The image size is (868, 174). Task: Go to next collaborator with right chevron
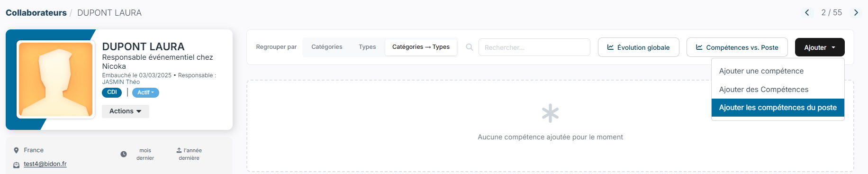pos(856,13)
